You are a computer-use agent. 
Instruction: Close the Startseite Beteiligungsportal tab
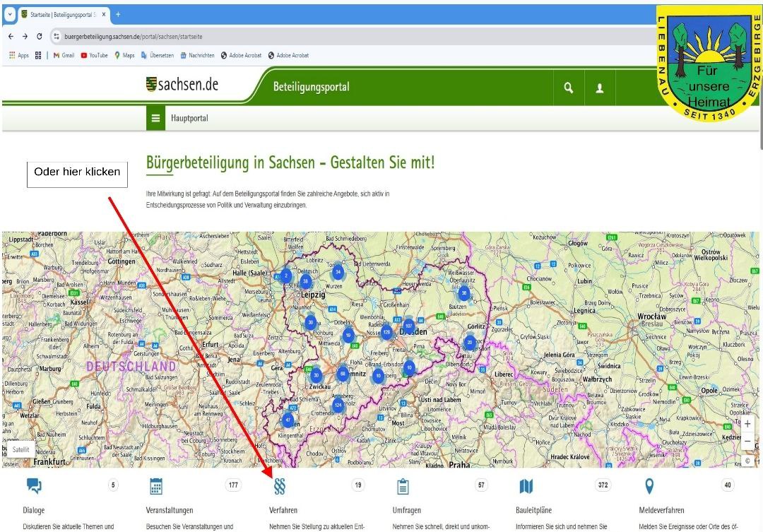[x=104, y=15]
